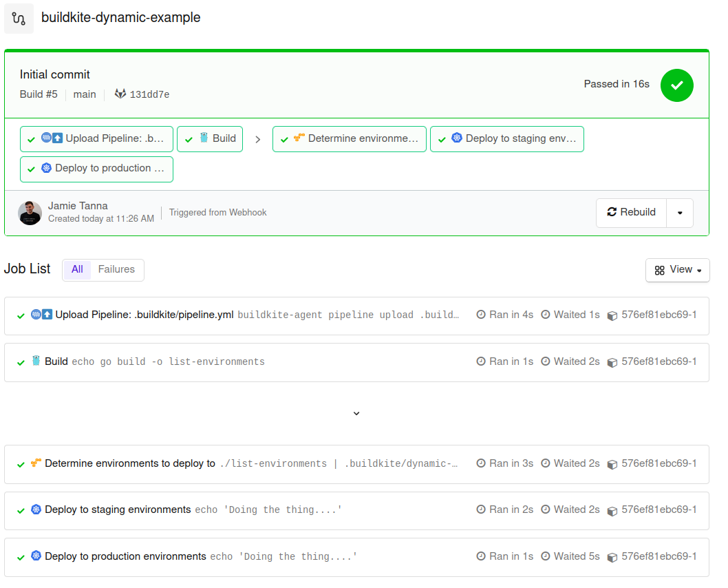The width and height of the screenshot is (728, 588).
Task: Click the buildkite-dynamic-example pipeline name
Action: [120, 18]
